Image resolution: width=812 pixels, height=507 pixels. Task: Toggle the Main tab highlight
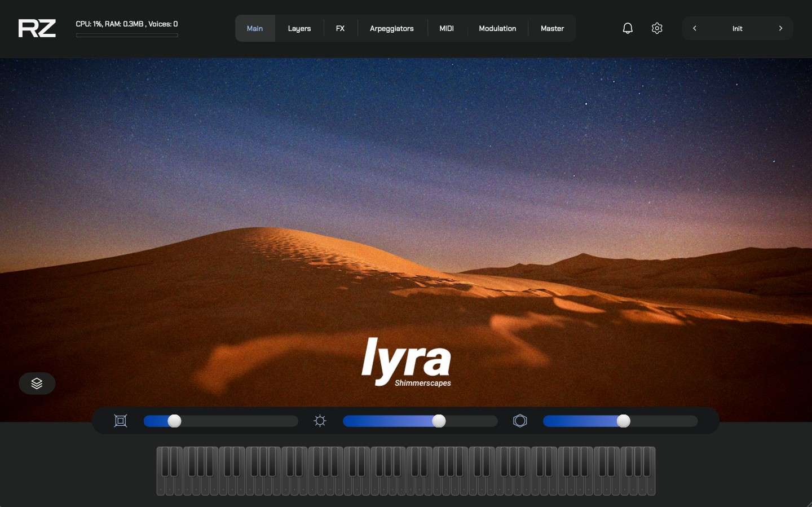pos(255,28)
